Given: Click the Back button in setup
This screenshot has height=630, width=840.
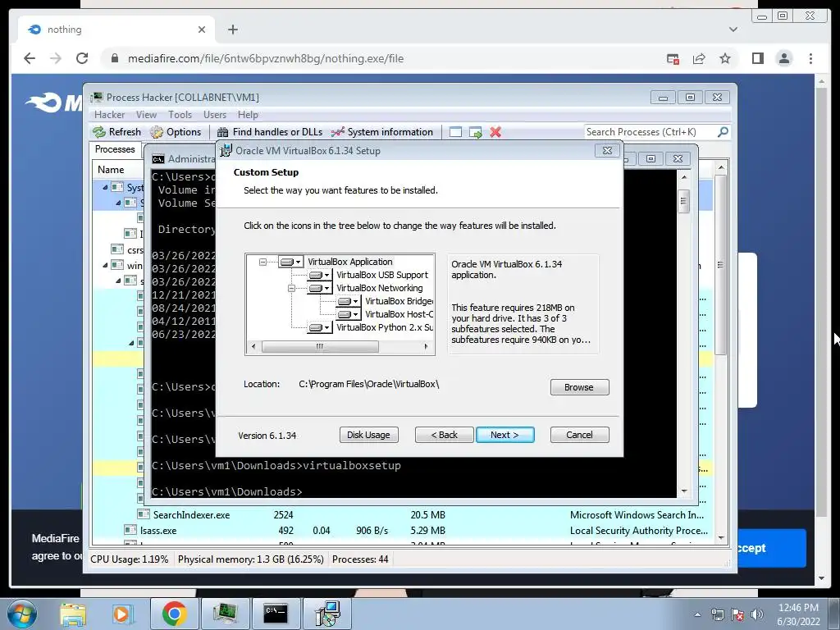Looking at the screenshot, I should [x=444, y=435].
